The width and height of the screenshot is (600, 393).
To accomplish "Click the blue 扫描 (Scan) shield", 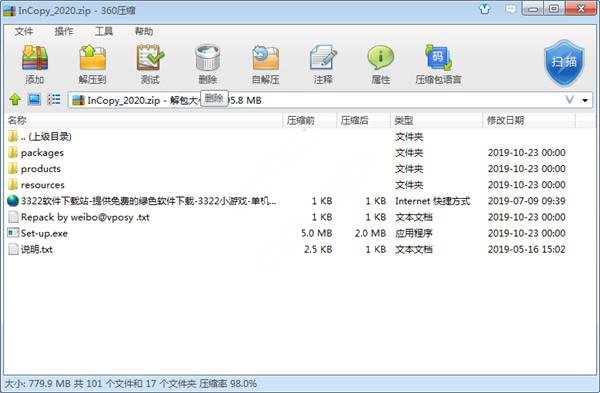I will point(564,63).
